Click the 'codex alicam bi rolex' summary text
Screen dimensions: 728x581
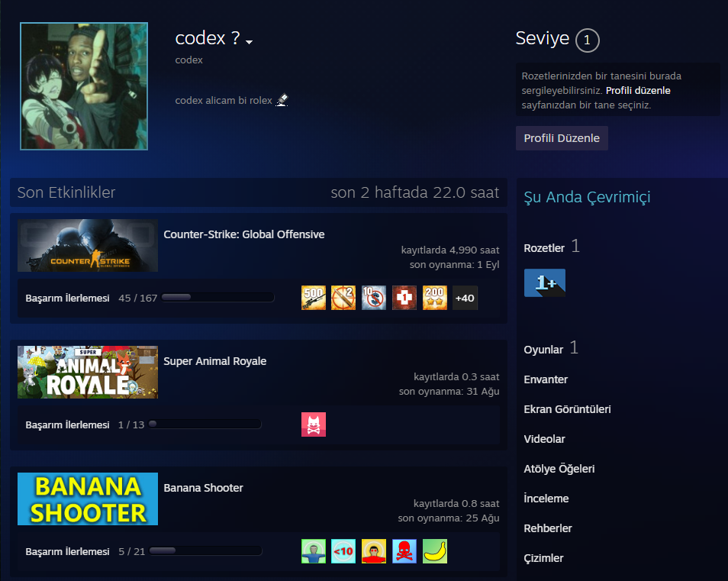click(x=224, y=100)
